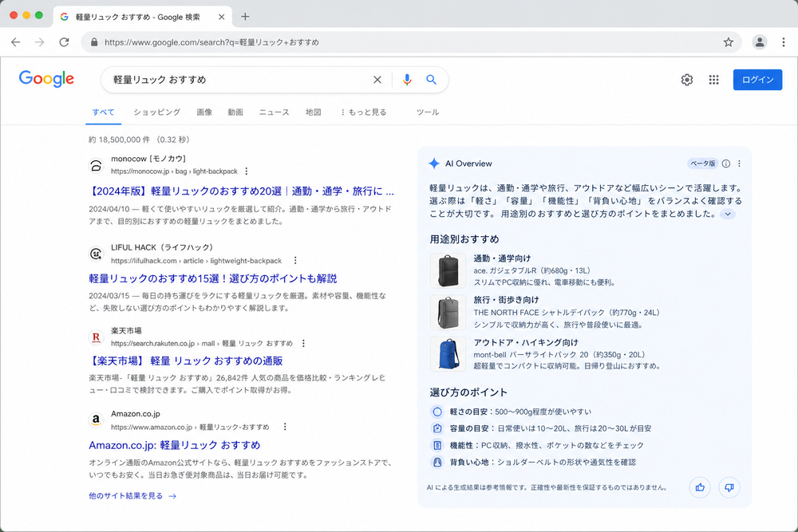Click the Google logo
The height and width of the screenshot is (532, 798).
[x=46, y=79]
